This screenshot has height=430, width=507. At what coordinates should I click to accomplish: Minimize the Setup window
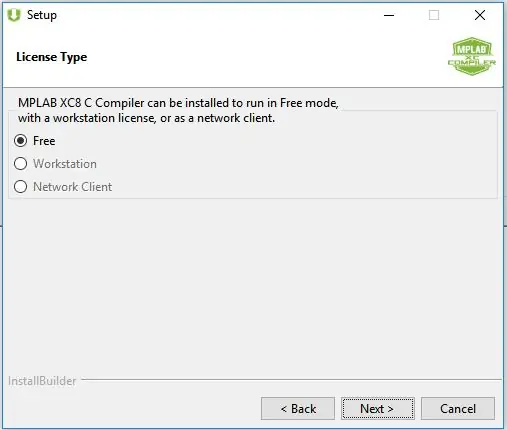coord(389,15)
